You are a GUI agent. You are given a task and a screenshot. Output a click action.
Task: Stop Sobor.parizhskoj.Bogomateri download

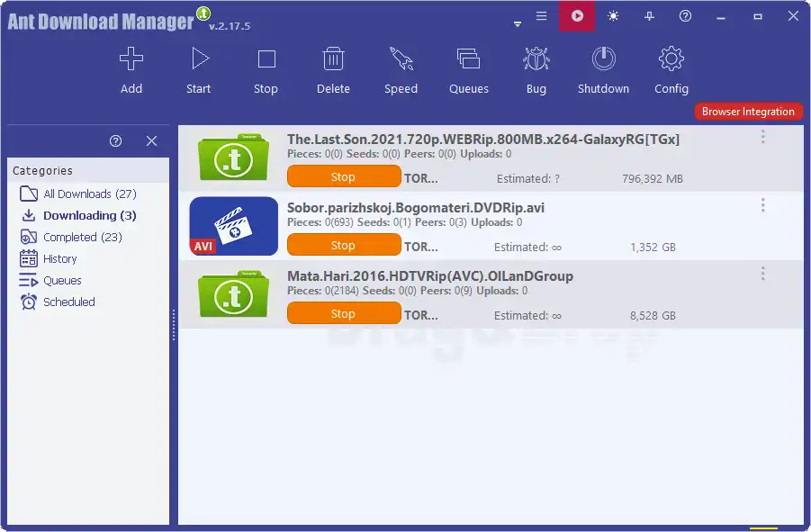click(344, 245)
